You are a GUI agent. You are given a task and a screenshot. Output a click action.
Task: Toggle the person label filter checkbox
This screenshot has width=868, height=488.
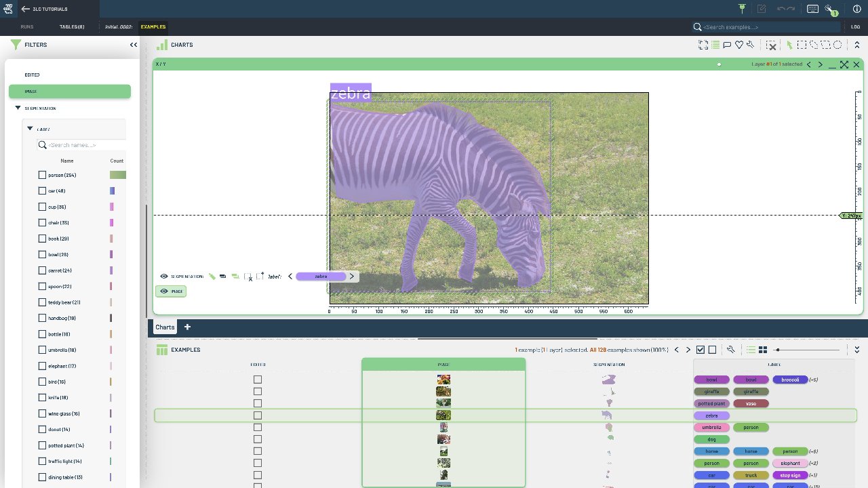(43, 175)
